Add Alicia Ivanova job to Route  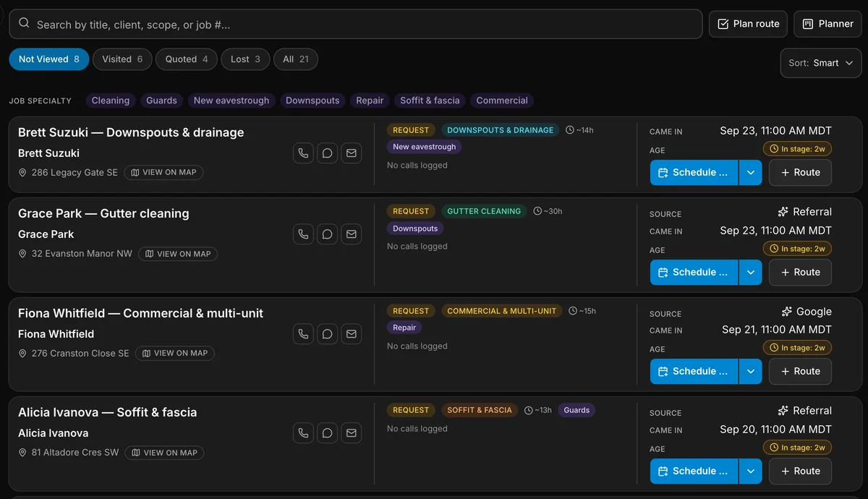tap(800, 471)
